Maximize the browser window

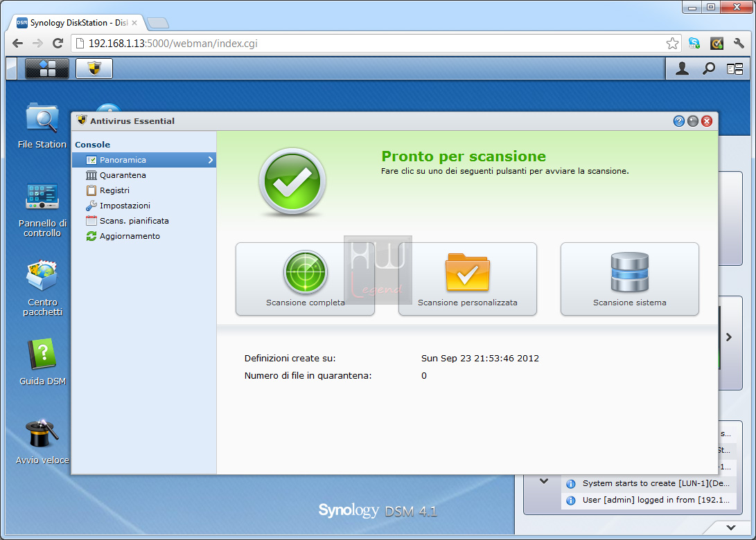711,7
